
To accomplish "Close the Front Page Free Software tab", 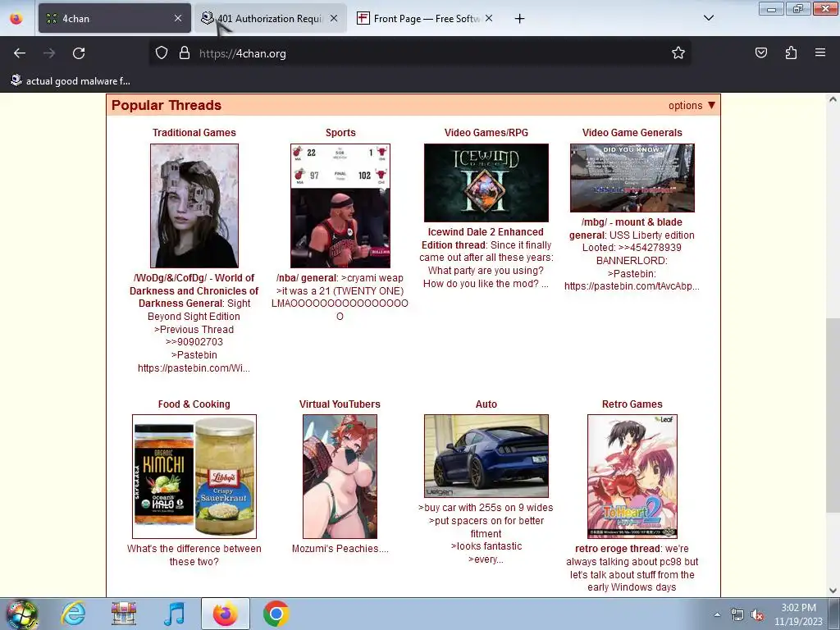I will (x=489, y=18).
